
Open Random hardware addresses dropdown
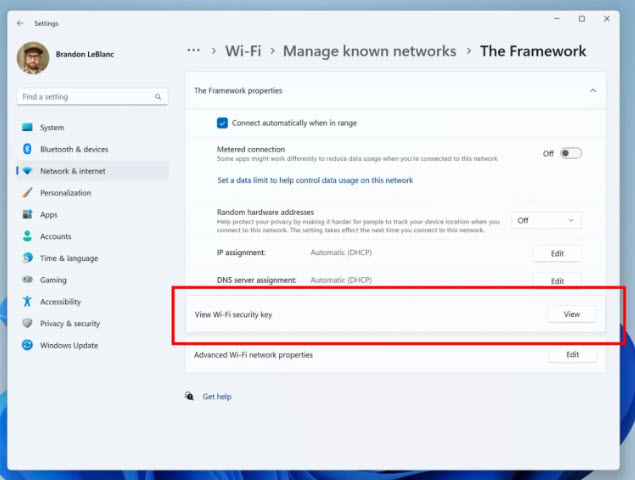pyautogui.click(x=546, y=221)
